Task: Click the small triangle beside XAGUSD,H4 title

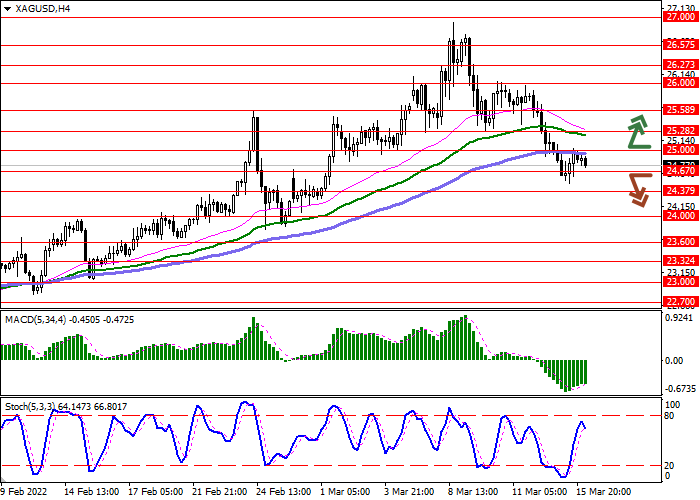Action: (x=6, y=8)
